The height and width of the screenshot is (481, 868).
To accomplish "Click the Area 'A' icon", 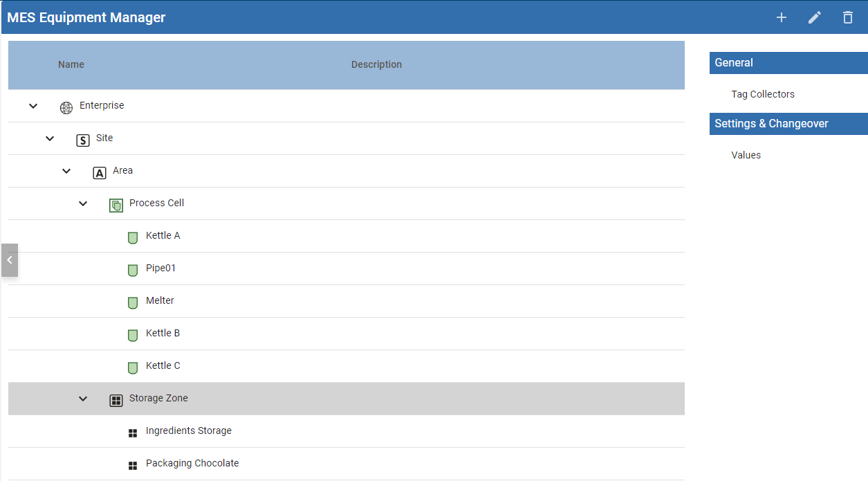I will pos(100,173).
